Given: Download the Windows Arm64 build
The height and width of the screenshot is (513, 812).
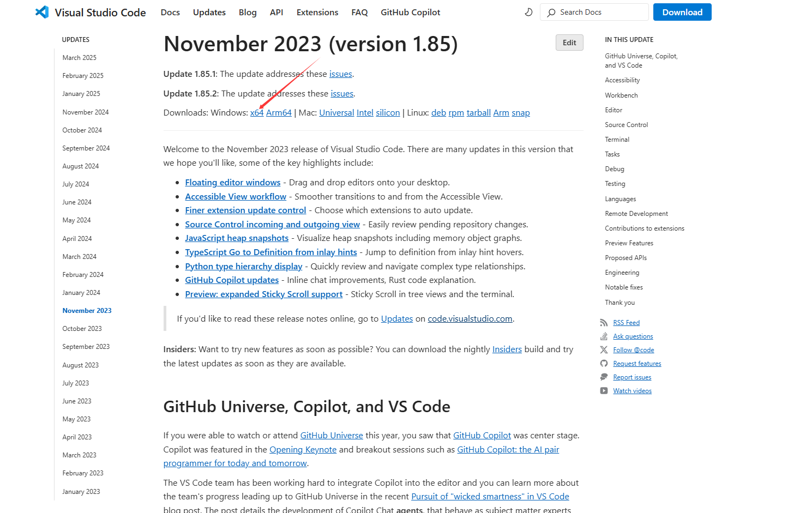Looking at the screenshot, I should coord(279,113).
